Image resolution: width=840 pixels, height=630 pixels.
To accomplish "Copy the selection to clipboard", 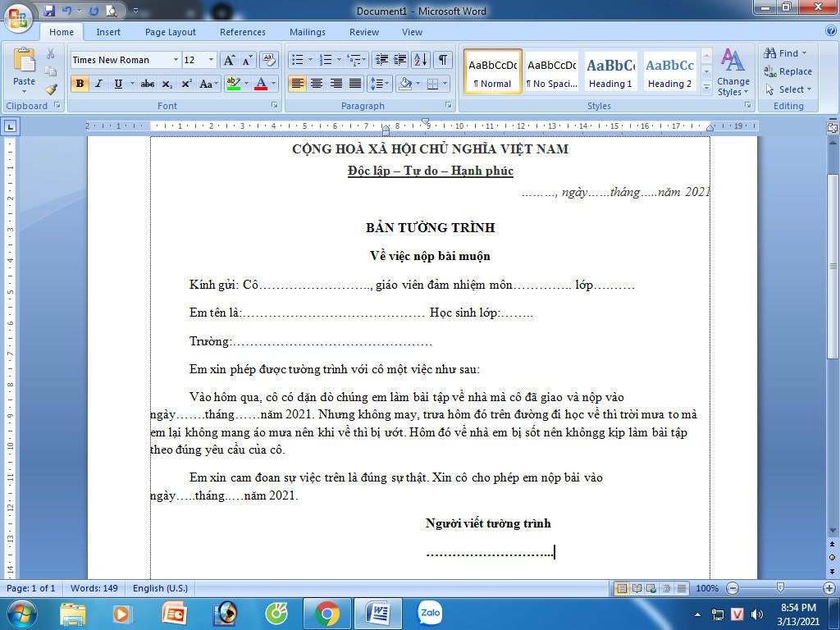I will tap(50, 71).
